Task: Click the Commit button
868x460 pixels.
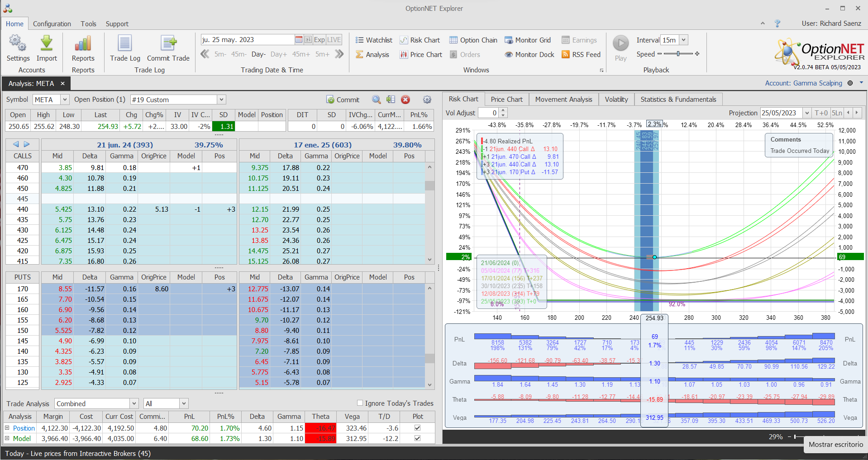Action: click(343, 100)
